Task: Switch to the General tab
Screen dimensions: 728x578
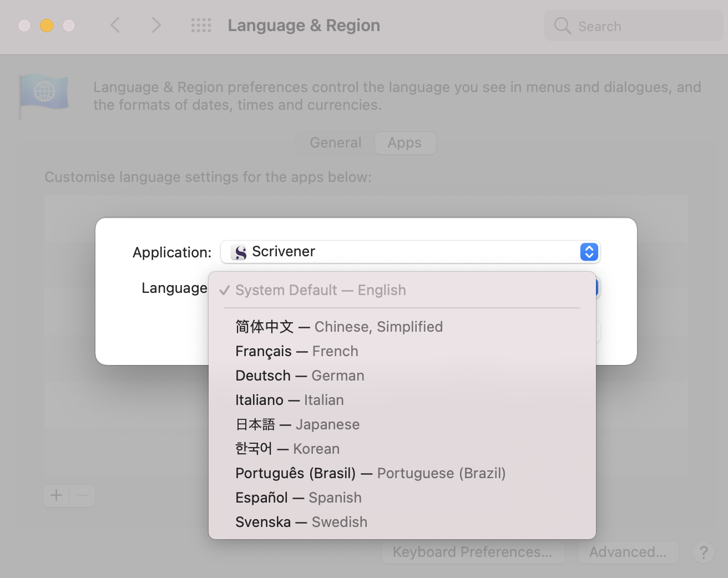Action: click(x=335, y=143)
